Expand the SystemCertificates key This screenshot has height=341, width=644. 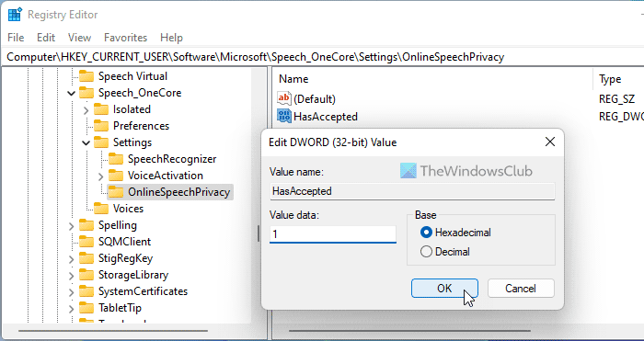pyautogui.click(x=71, y=291)
